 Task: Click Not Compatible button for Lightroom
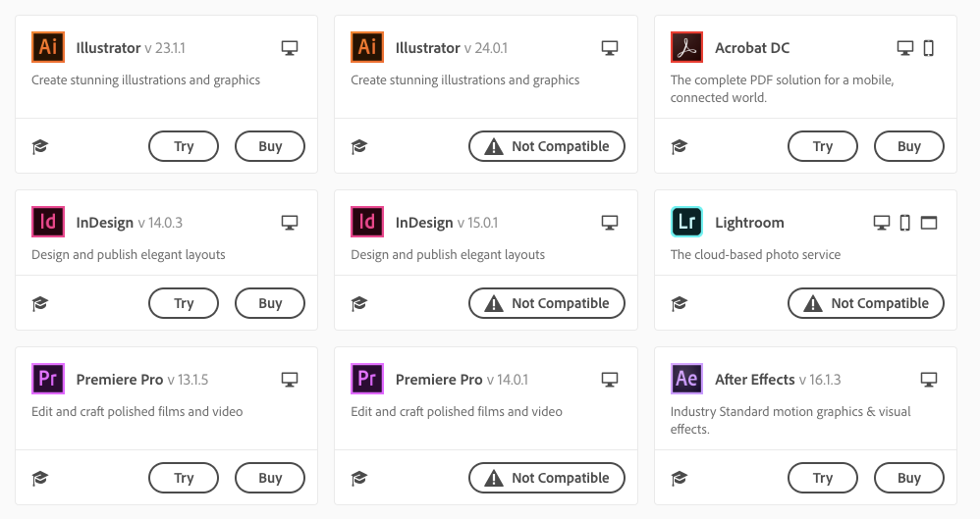[x=866, y=303]
